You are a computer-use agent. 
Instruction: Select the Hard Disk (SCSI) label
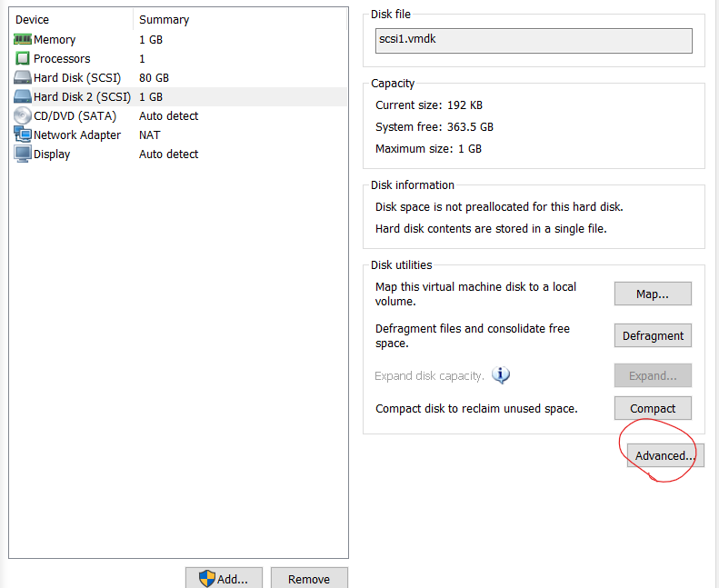(77, 78)
